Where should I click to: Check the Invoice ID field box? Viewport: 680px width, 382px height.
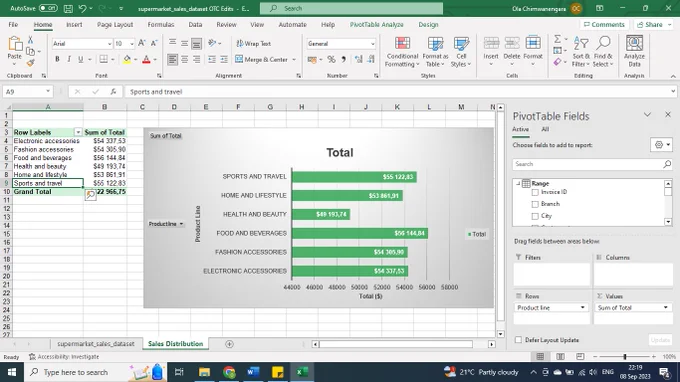[535, 192]
